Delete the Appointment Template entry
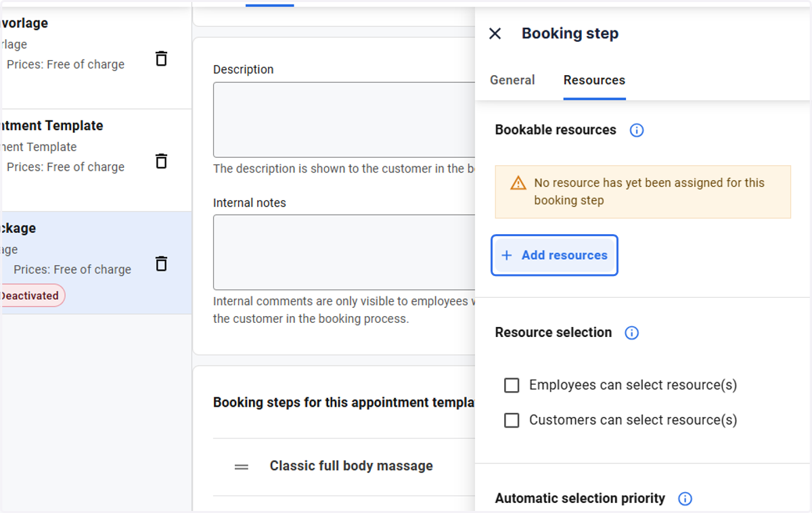This screenshot has height=513, width=812. pyautogui.click(x=161, y=161)
